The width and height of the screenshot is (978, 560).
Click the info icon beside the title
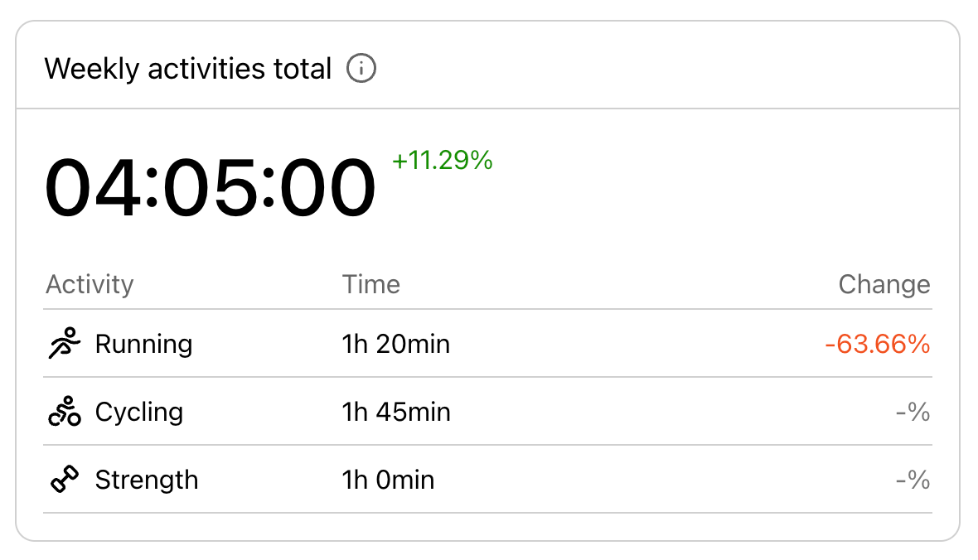[x=361, y=68]
